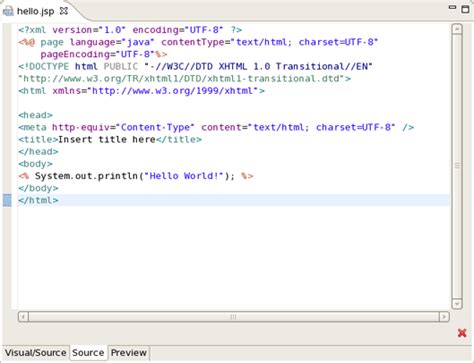Click the closing </html> tag
This screenshot has width=474, height=363.
(x=38, y=200)
